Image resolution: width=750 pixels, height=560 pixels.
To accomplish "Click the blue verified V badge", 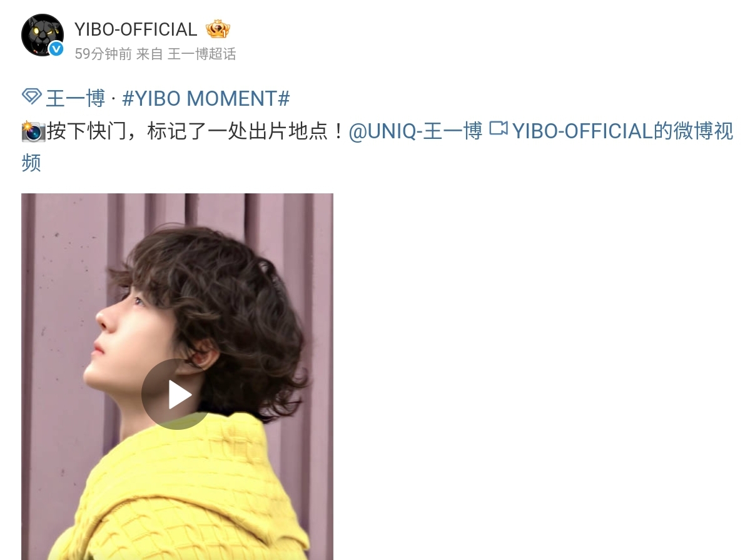I will (x=56, y=49).
